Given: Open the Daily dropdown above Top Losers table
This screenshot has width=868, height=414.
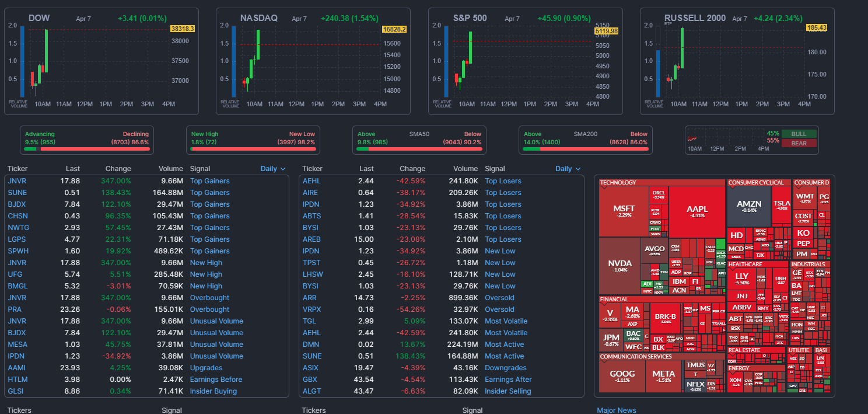Looking at the screenshot, I should pyautogui.click(x=568, y=169).
